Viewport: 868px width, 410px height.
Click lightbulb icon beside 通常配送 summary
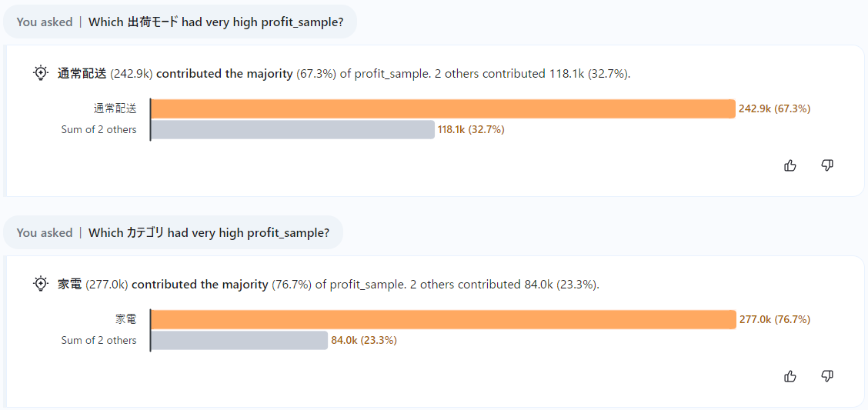[41, 74]
